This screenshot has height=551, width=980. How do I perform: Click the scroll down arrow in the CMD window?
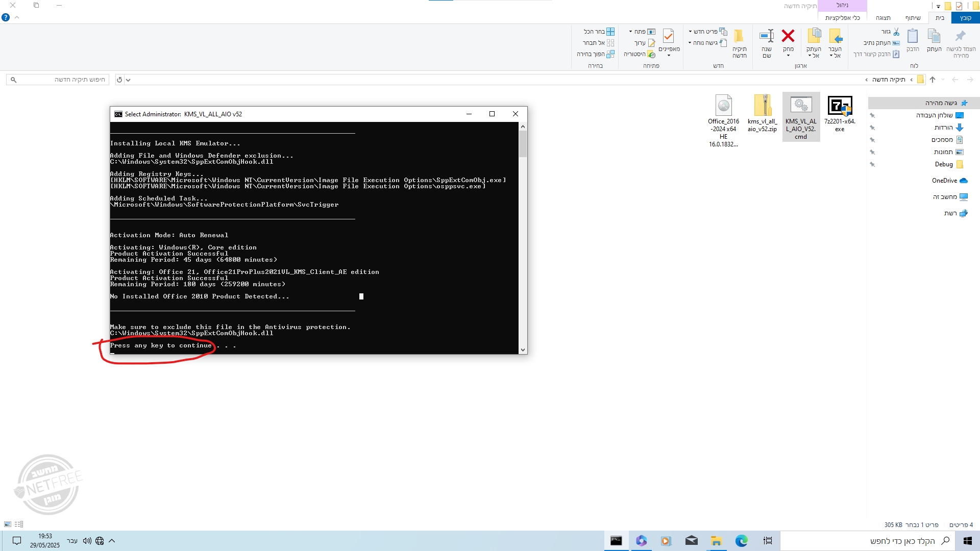pyautogui.click(x=523, y=349)
